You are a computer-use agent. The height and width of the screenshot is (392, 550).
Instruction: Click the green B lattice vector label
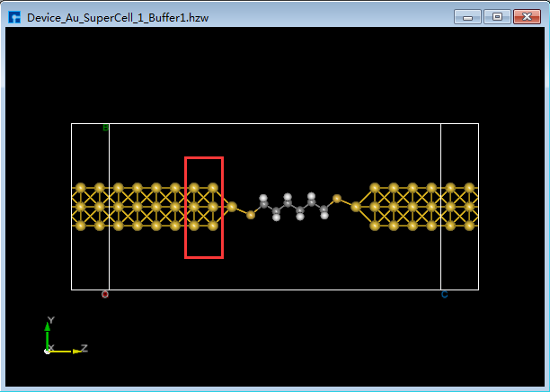pyautogui.click(x=105, y=129)
